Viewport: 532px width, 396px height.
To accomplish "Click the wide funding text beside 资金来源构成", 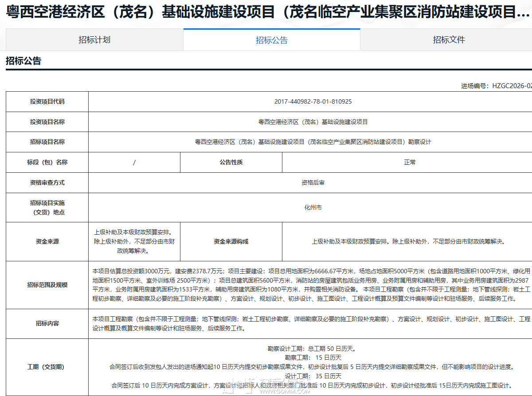I will click(408, 242).
